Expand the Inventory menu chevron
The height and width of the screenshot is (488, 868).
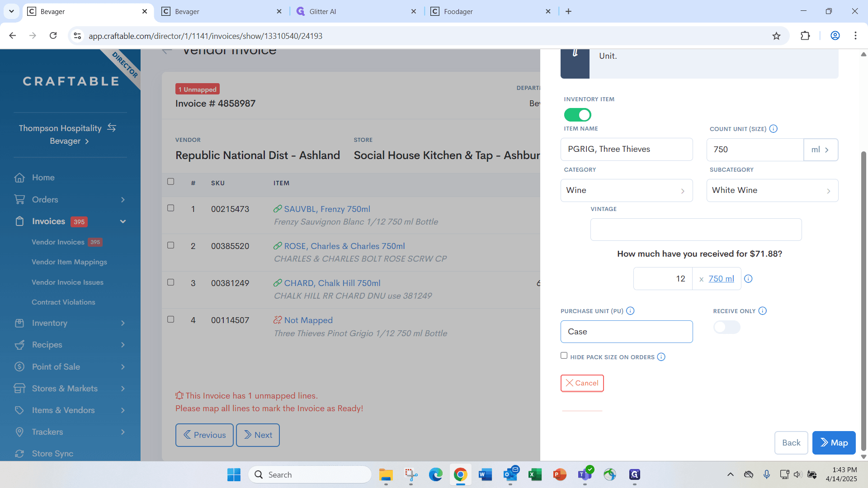coord(123,323)
